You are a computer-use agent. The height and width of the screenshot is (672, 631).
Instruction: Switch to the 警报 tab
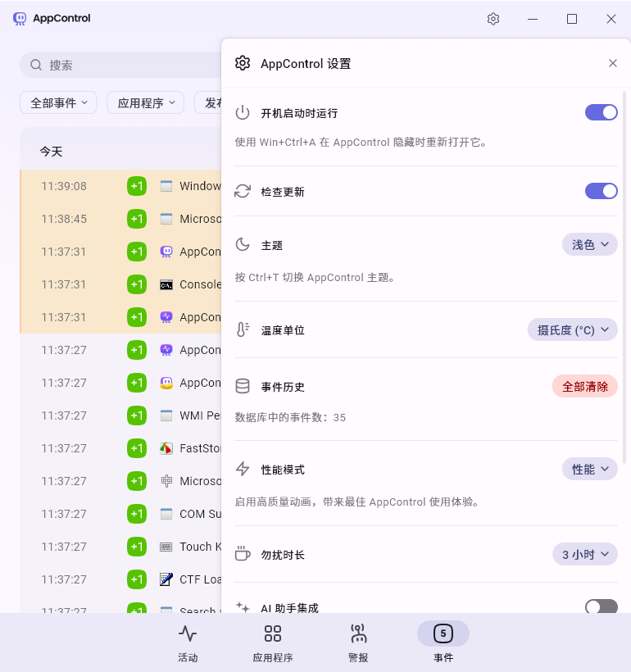click(x=358, y=642)
